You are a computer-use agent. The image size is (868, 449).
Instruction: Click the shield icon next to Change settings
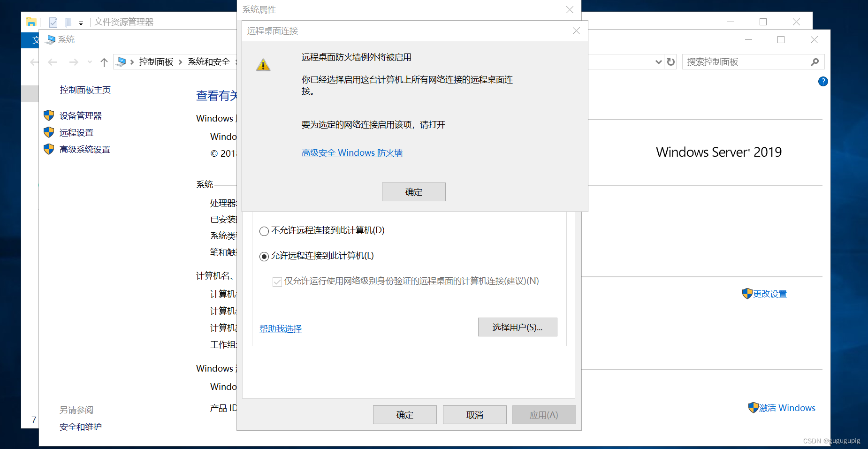pyautogui.click(x=747, y=294)
